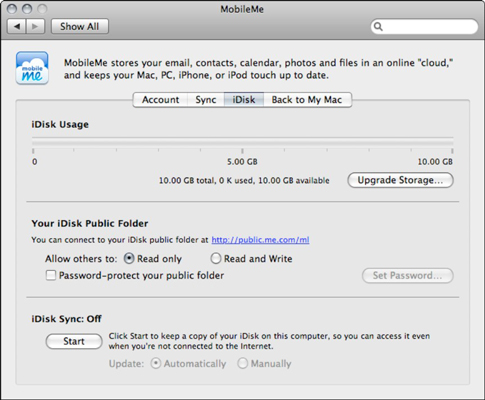Select the Read and Write option
The width and height of the screenshot is (485, 400).
click(x=216, y=259)
